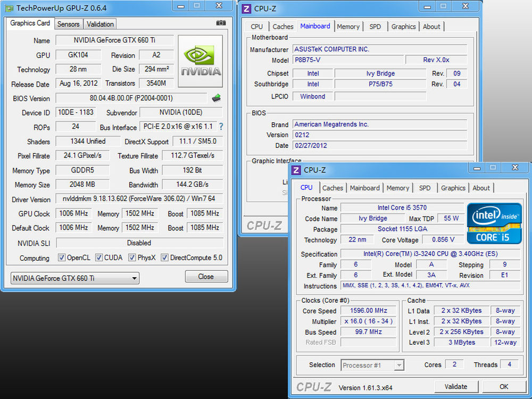
Task: Open the Processor #1 selection dropdown
Action: (x=372, y=365)
